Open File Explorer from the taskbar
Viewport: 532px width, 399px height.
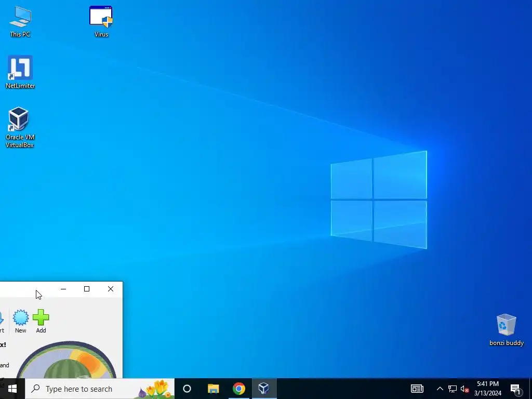[214, 389]
